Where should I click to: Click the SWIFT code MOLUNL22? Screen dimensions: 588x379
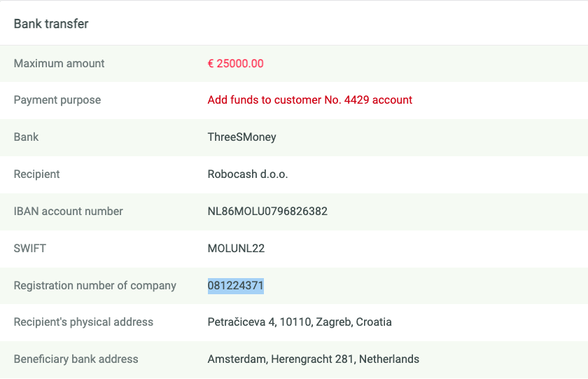click(236, 249)
